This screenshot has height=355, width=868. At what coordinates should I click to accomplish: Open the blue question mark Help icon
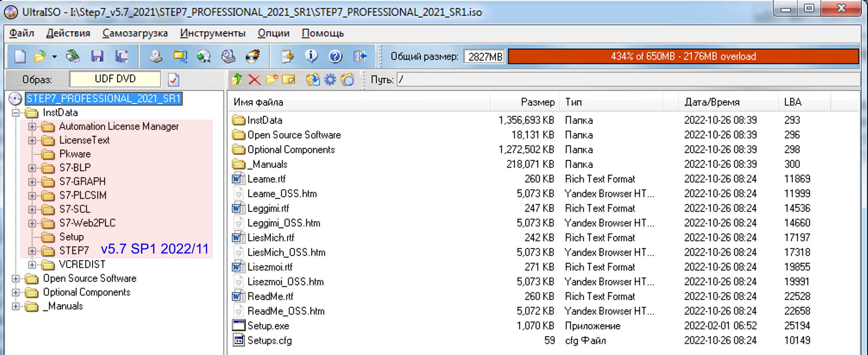(x=335, y=57)
